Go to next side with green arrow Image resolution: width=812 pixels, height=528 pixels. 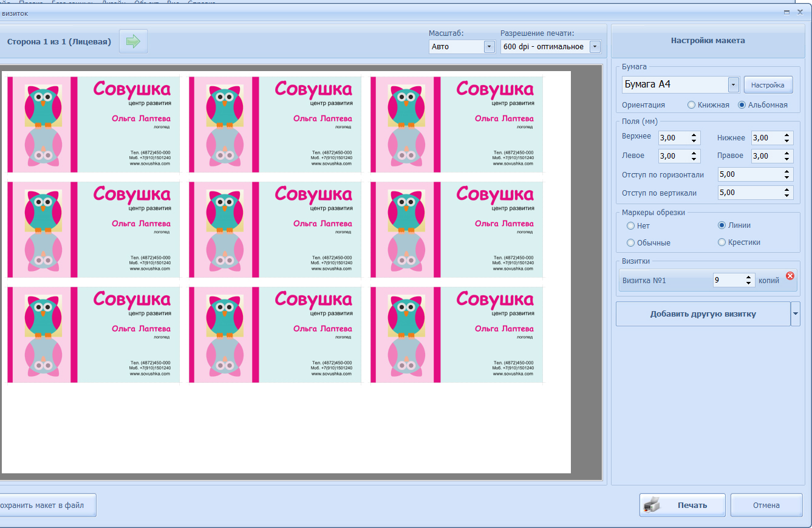pos(133,41)
